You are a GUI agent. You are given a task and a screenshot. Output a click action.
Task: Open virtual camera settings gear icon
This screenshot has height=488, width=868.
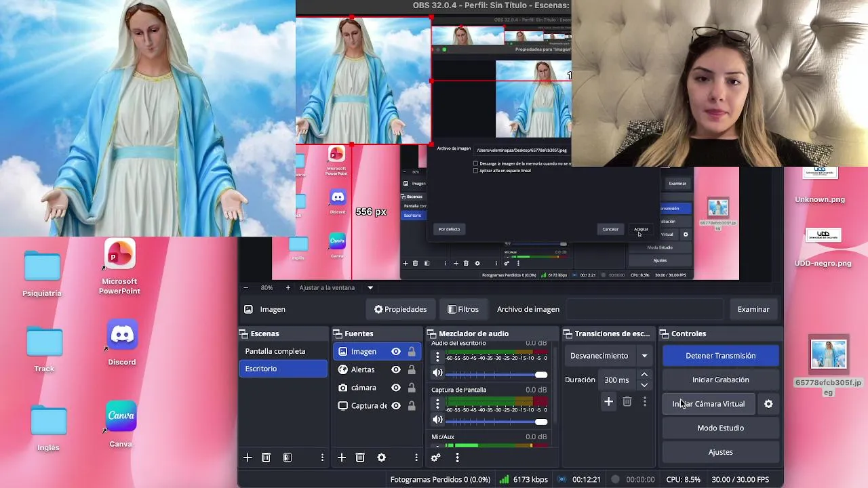pos(768,404)
